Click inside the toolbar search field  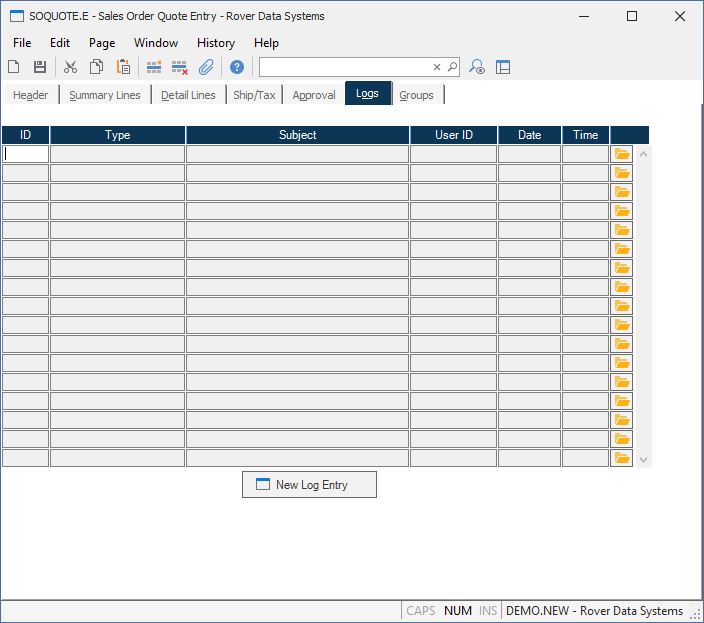coord(345,67)
